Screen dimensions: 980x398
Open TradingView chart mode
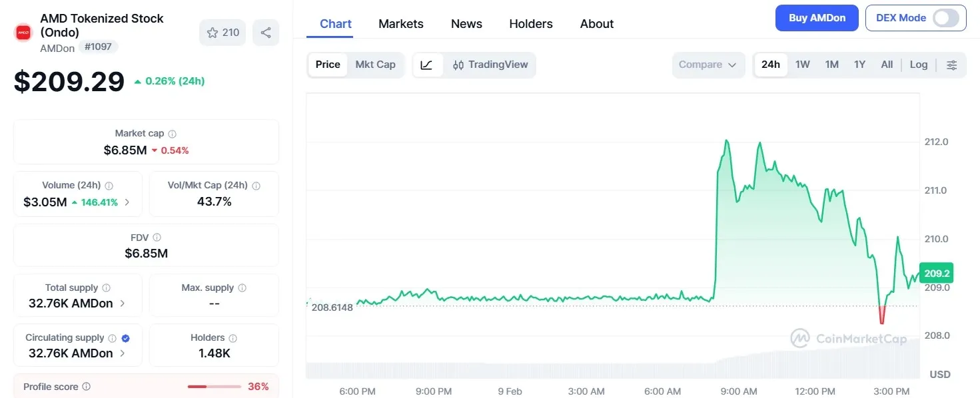490,65
